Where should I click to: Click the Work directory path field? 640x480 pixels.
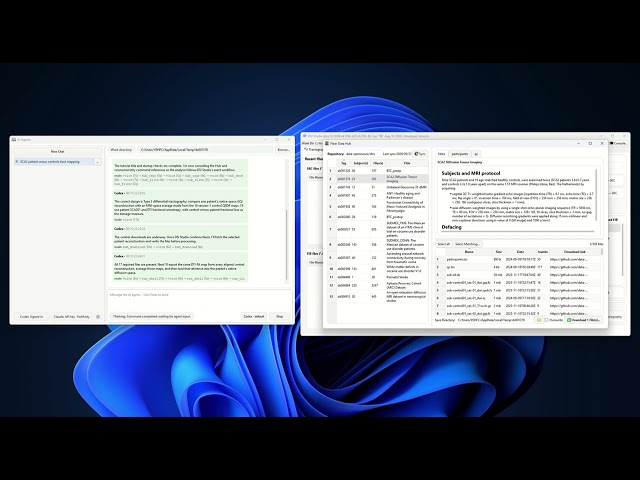pos(205,150)
